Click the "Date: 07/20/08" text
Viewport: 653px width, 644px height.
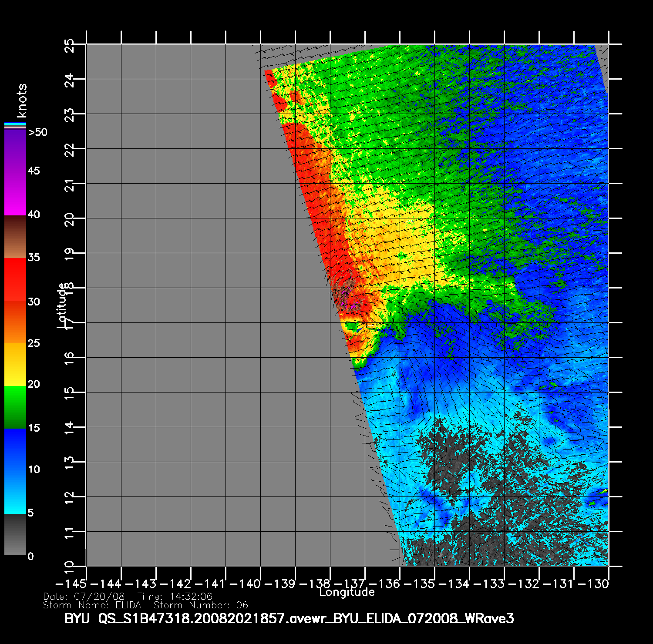[84, 597]
